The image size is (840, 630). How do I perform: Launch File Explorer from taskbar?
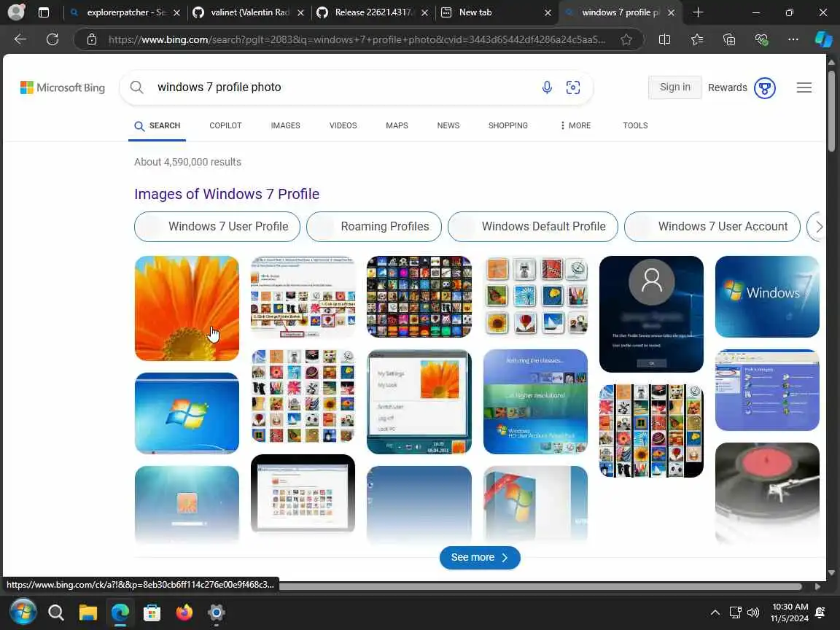coord(87,612)
